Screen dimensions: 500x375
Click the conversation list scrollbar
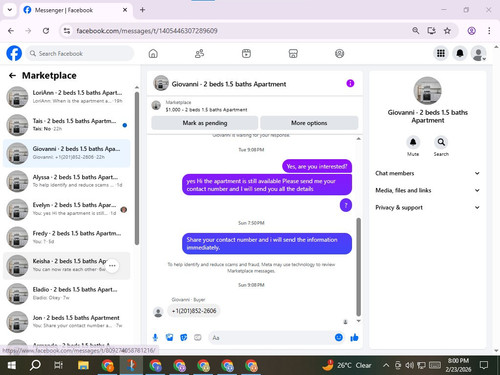point(137,169)
